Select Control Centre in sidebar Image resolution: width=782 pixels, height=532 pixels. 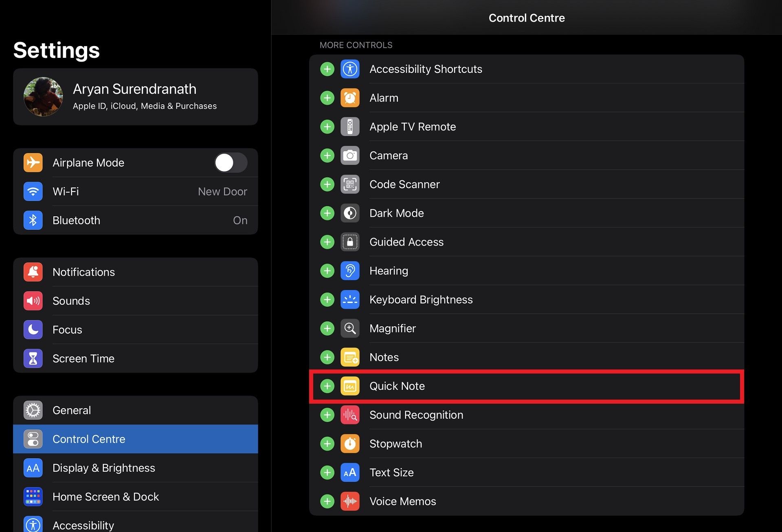[x=135, y=439]
